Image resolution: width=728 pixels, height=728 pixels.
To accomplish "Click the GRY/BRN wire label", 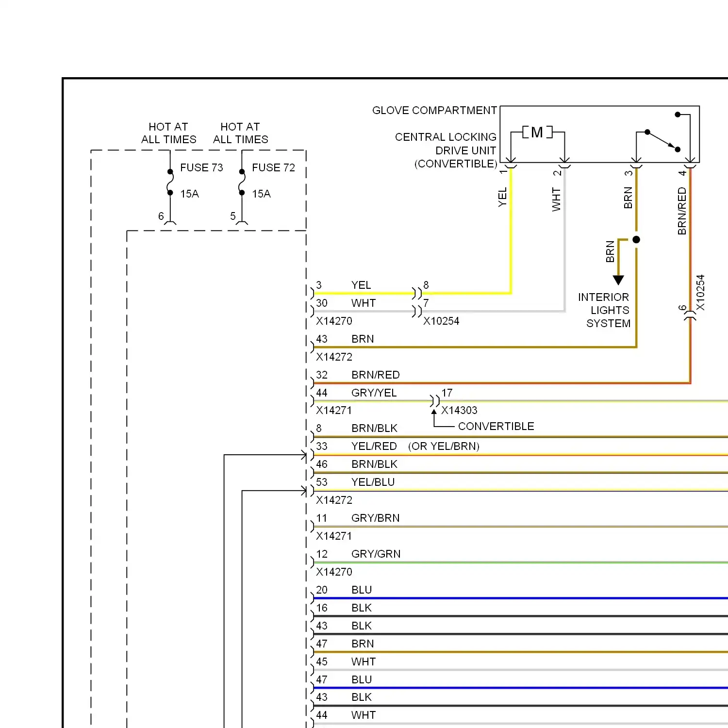I will (376, 518).
